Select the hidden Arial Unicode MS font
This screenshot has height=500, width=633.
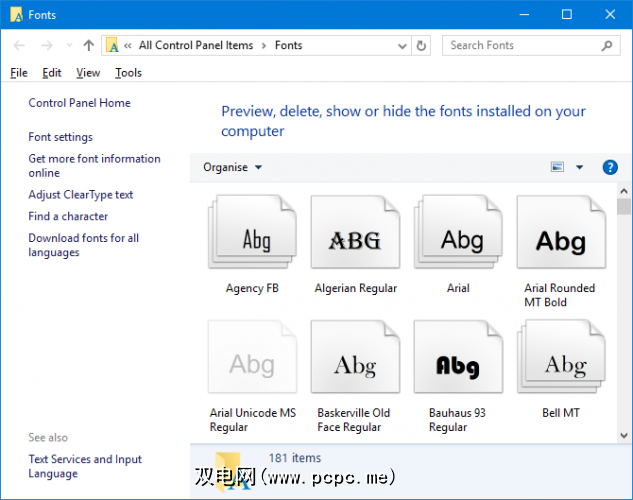point(252,362)
